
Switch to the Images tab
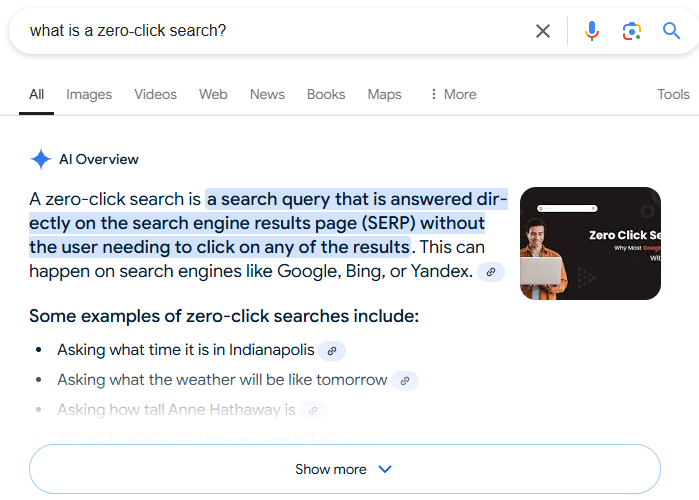pyautogui.click(x=89, y=94)
